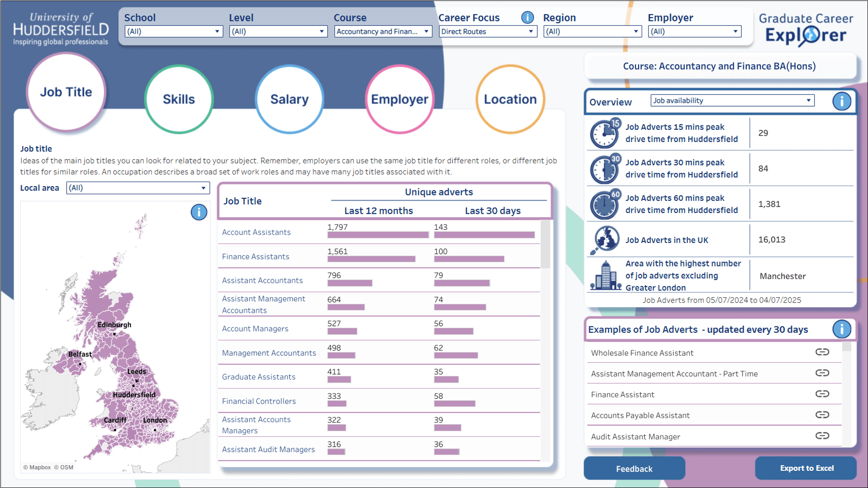Open the link for Wholesale Finance Assistant advert
Viewport: 868px width, 488px height.
(822, 352)
